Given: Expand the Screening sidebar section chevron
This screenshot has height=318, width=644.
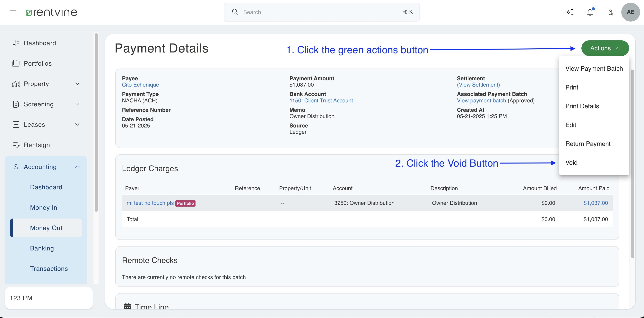Looking at the screenshot, I should [x=77, y=104].
